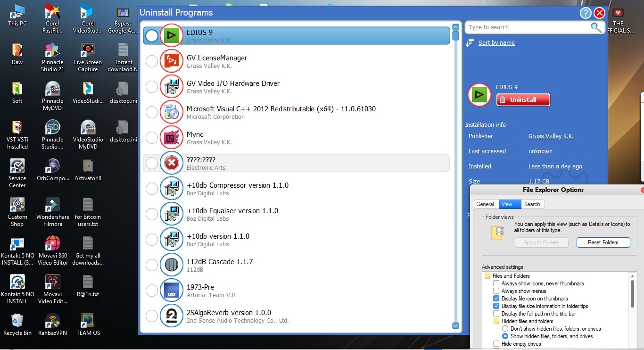Click Apply to Folders button

(541, 242)
